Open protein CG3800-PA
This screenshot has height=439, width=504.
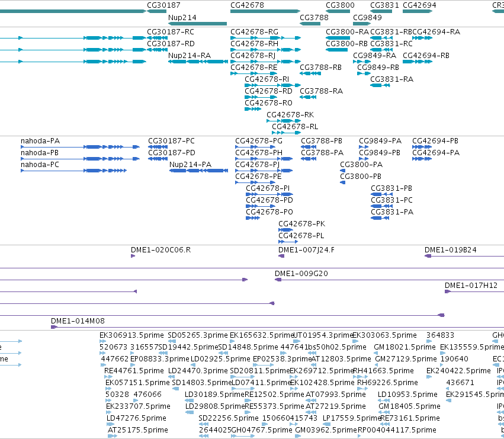(361, 165)
